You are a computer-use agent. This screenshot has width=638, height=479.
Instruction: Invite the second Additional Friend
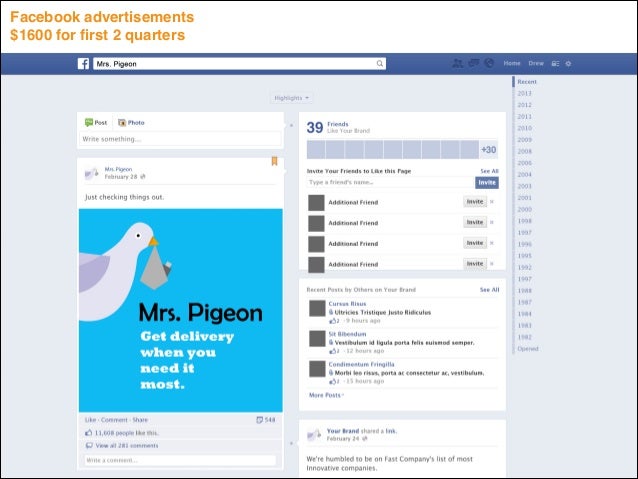(475, 222)
